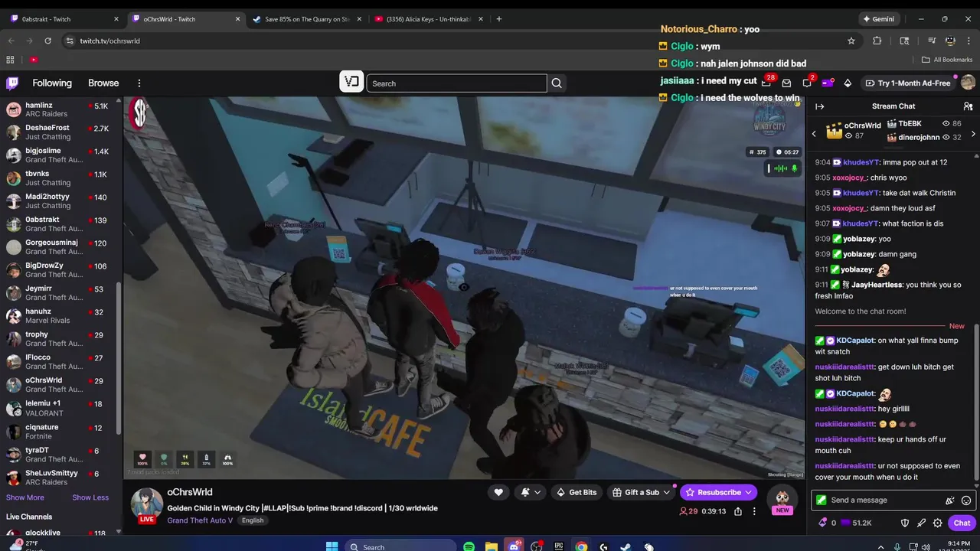The width and height of the screenshot is (980, 551).
Task: Open Spotify from taskbar
Action: click(x=469, y=546)
